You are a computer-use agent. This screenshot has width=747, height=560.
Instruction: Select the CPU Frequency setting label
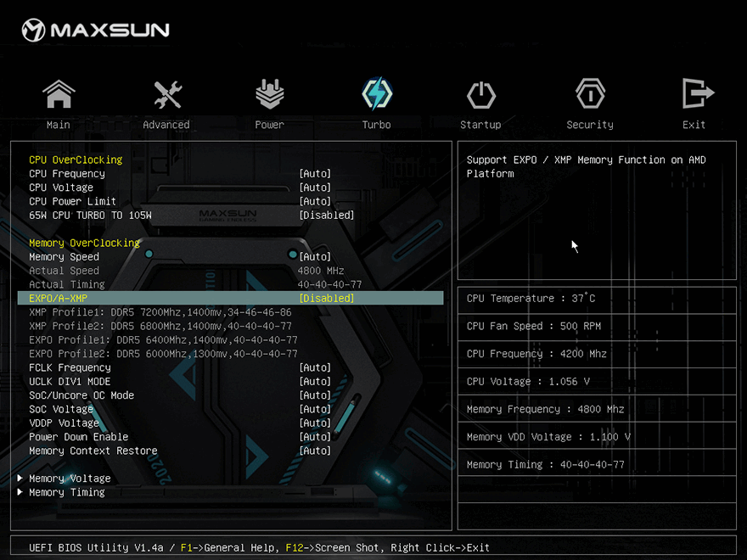67,174
